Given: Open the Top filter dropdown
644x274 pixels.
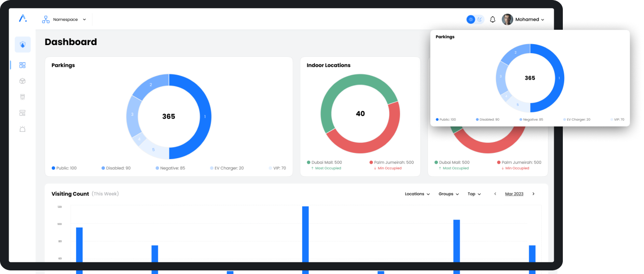Looking at the screenshot, I should (x=474, y=194).
